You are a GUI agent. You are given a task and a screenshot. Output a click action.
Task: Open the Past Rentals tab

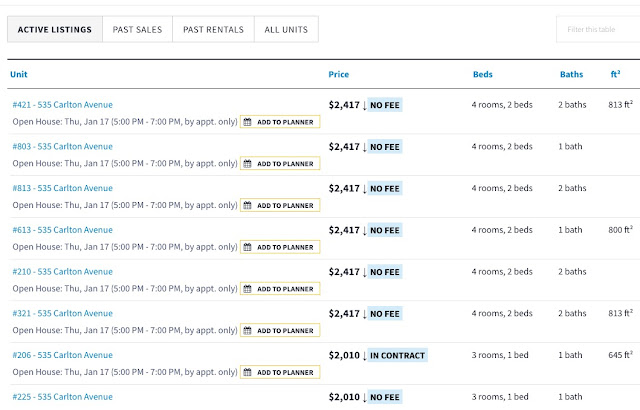pyautogui.click(x=213, y=30)
